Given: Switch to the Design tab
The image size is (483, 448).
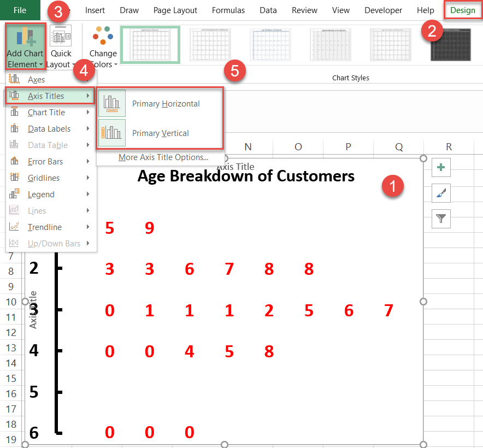Looking at the screenshot, I should point(462,10).
